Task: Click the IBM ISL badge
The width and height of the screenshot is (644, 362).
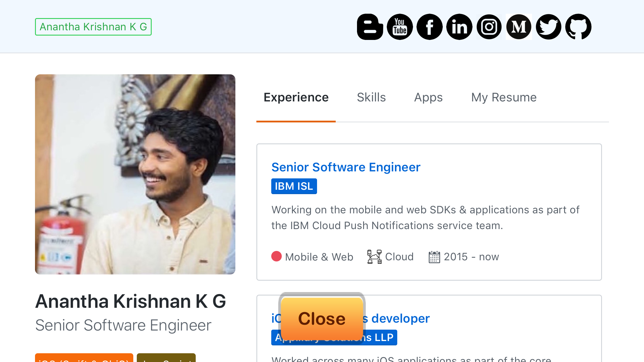Action: pos(294,186)
